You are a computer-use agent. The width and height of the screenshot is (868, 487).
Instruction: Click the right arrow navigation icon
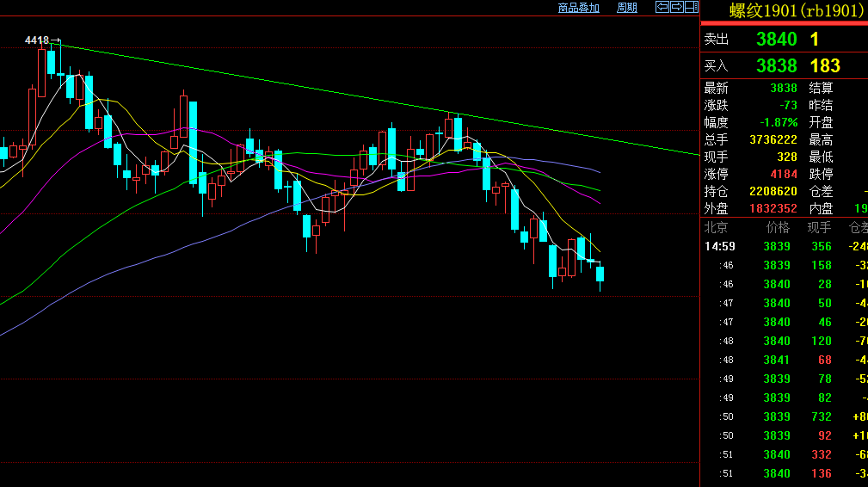point(676,7)
